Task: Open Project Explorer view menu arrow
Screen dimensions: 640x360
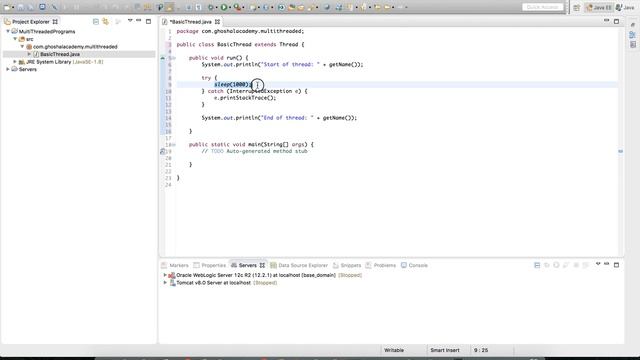Action: pos(130,21)
